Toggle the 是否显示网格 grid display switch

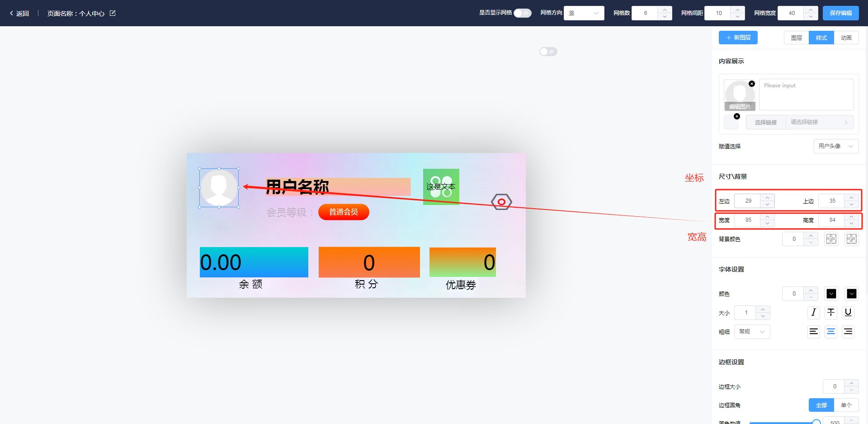pos(522,13)
